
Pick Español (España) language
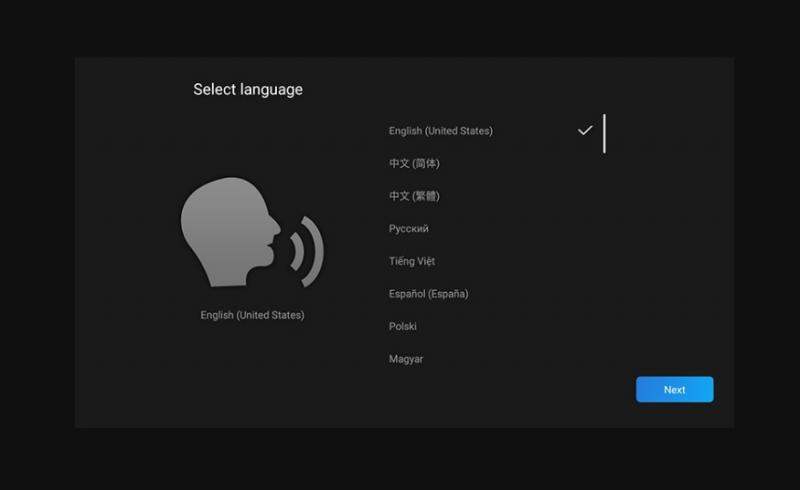pyautogui.click(x=429, y=294)
